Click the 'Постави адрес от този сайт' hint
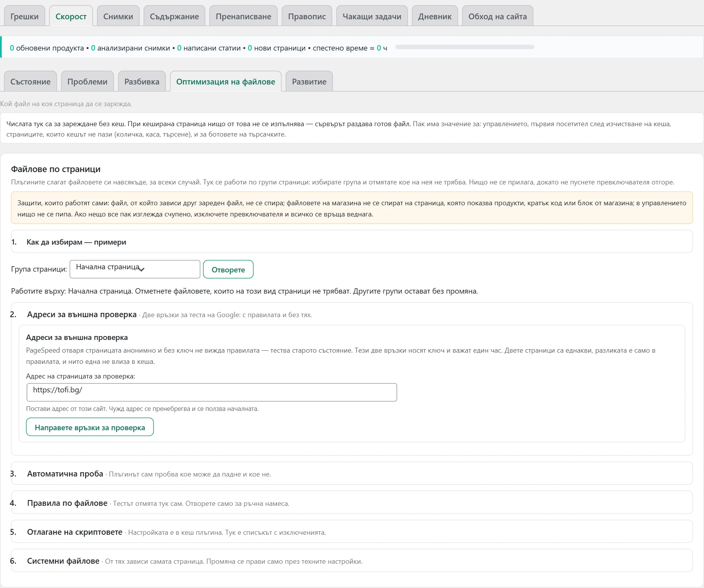The image size is (704, 588). tap(142, 409)
